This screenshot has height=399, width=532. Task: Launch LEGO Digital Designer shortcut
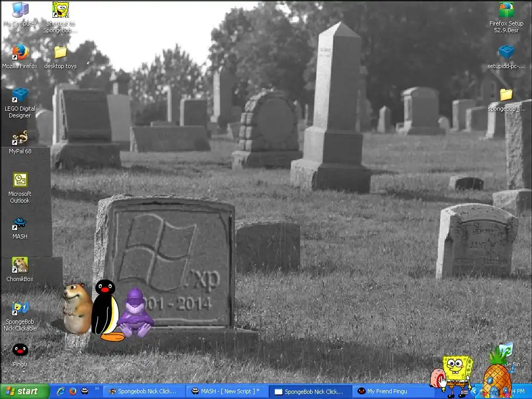tap(20, 103)
